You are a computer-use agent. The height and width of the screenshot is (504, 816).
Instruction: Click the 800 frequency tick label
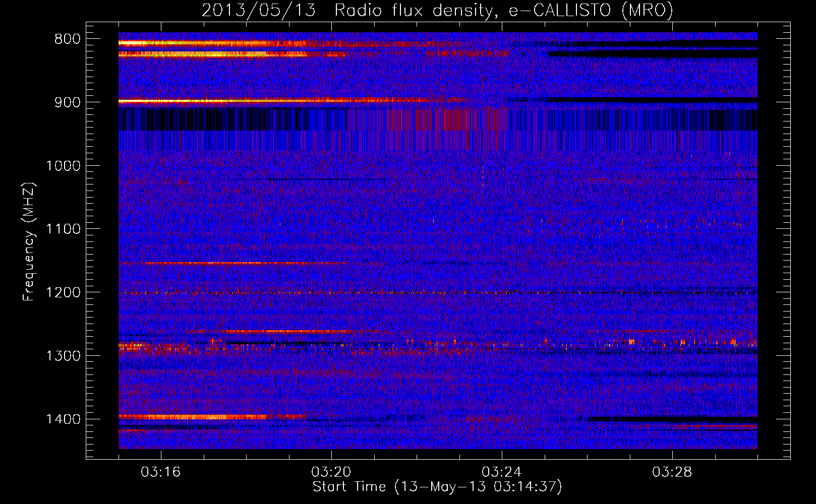tap(68, 39)
